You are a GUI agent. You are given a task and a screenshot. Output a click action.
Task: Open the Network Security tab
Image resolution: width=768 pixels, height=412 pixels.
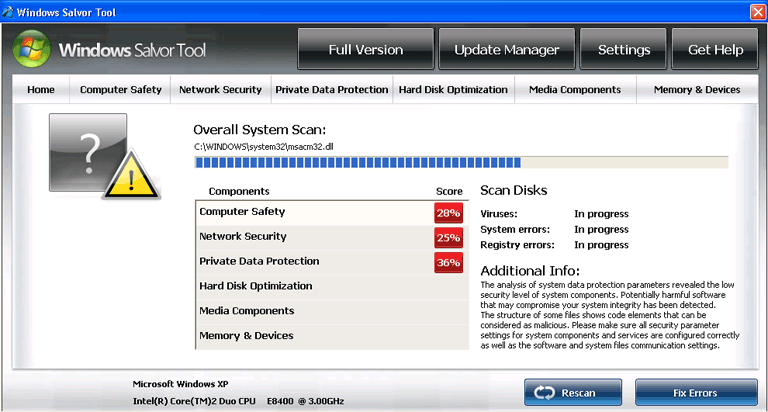click(220, 90)
